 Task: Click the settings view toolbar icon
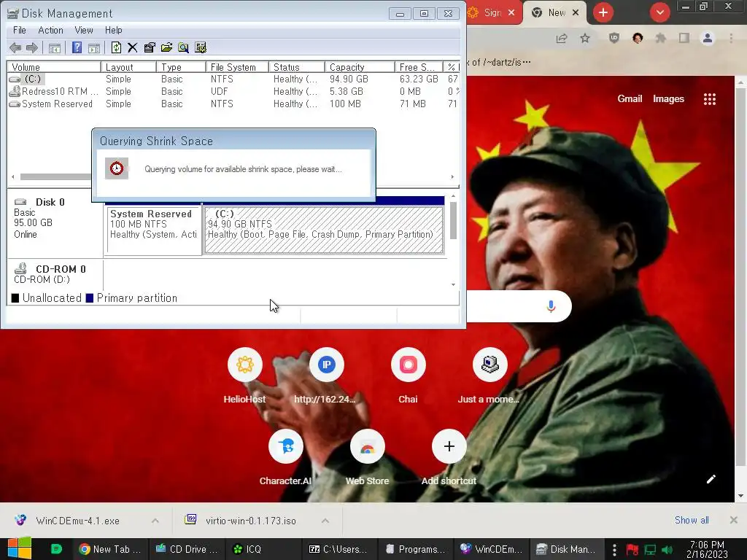click(x=201, y=47)
